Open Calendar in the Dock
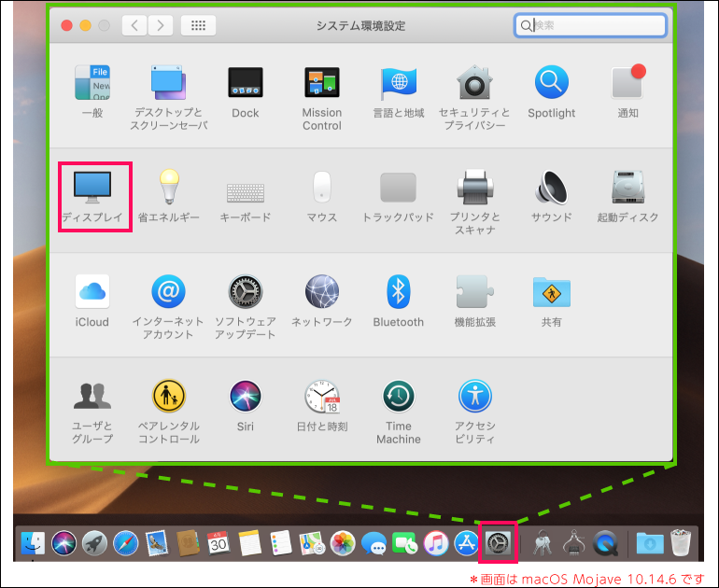The height and width of the screenshot is (588, 719). [219, 543]
